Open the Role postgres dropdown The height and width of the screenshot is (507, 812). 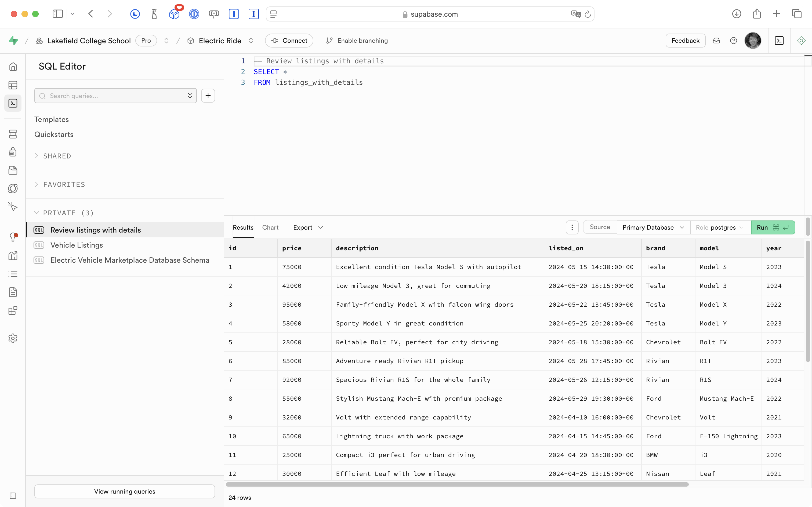(719, 227)
